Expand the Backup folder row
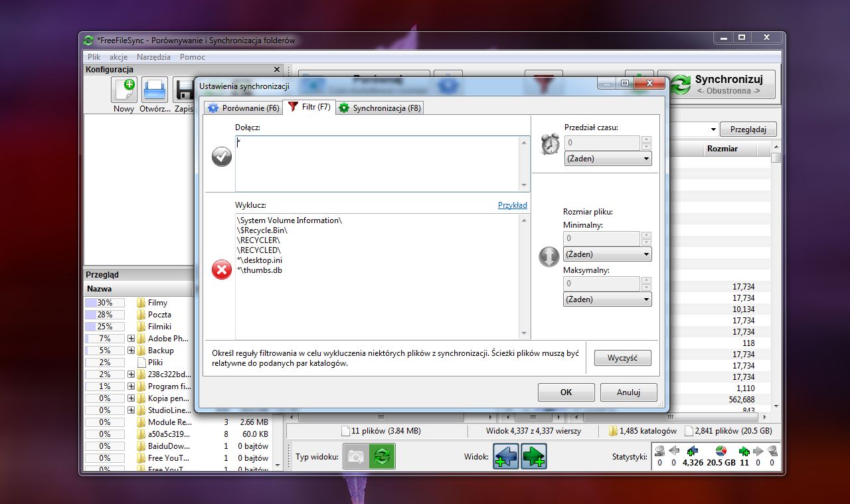This screenshot has height=504, width=850. pyautogui.click(x=131, y=351)
